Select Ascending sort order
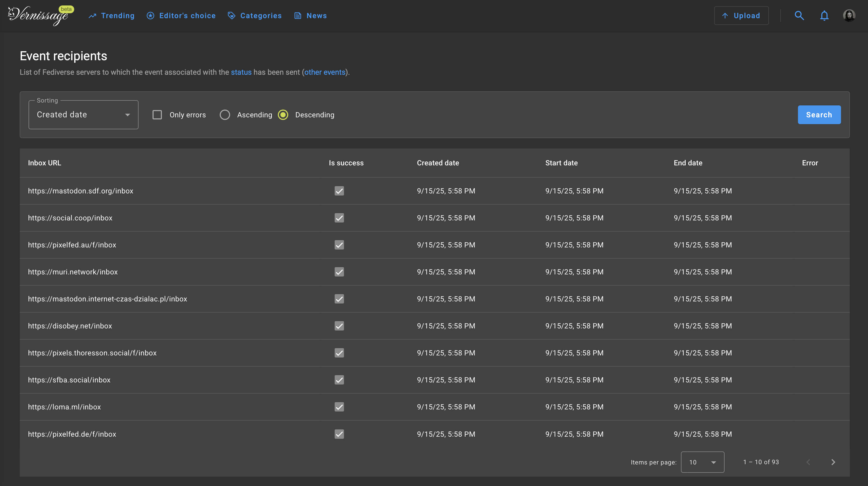The image size is (868, 486). pos(225,115)
